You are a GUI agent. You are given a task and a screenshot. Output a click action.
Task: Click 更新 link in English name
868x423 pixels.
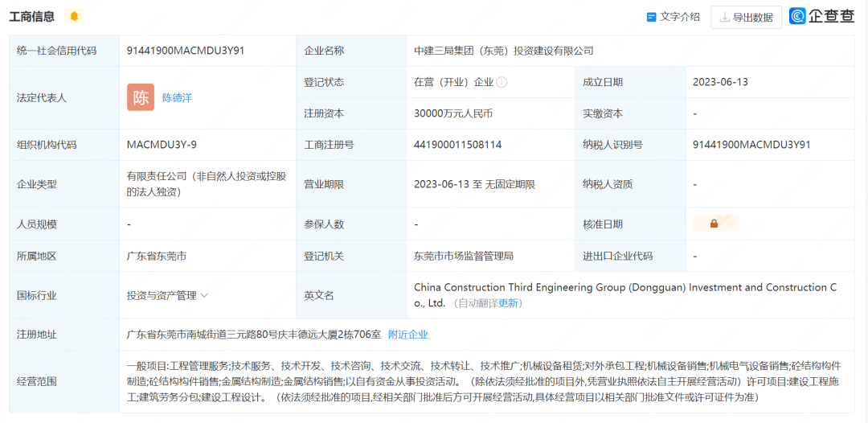click(509, 303)
